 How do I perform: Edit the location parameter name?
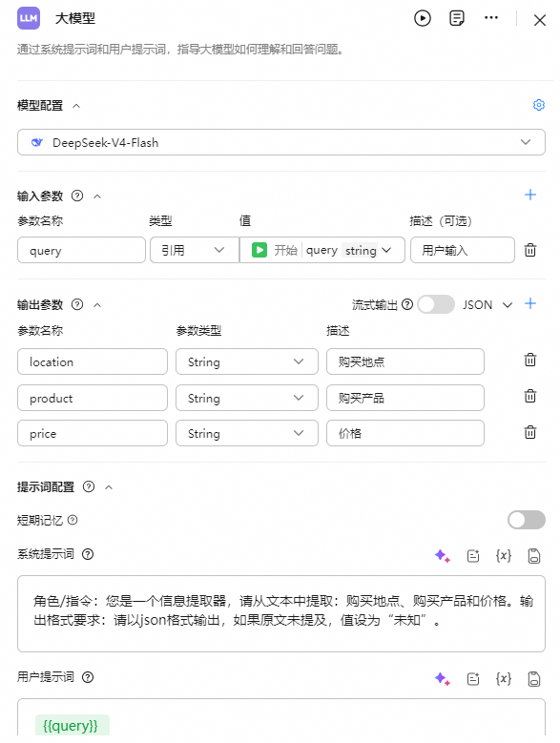93,361
